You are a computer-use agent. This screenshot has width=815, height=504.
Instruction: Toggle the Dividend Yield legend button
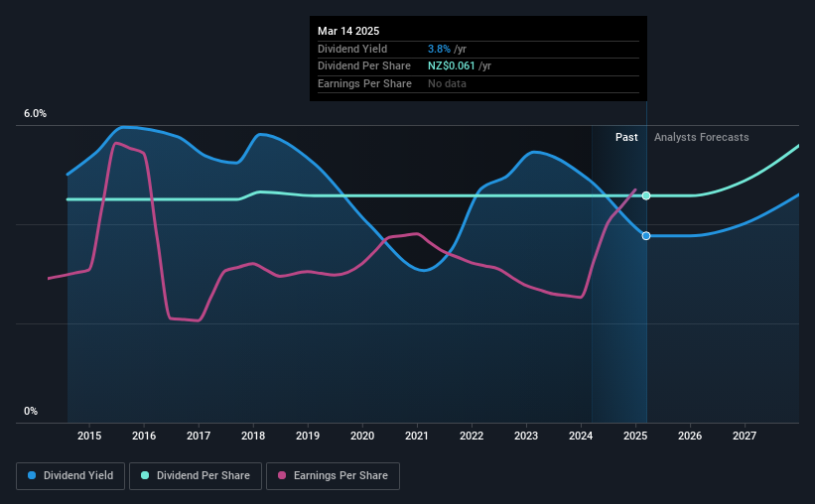(x=70, y=476)
